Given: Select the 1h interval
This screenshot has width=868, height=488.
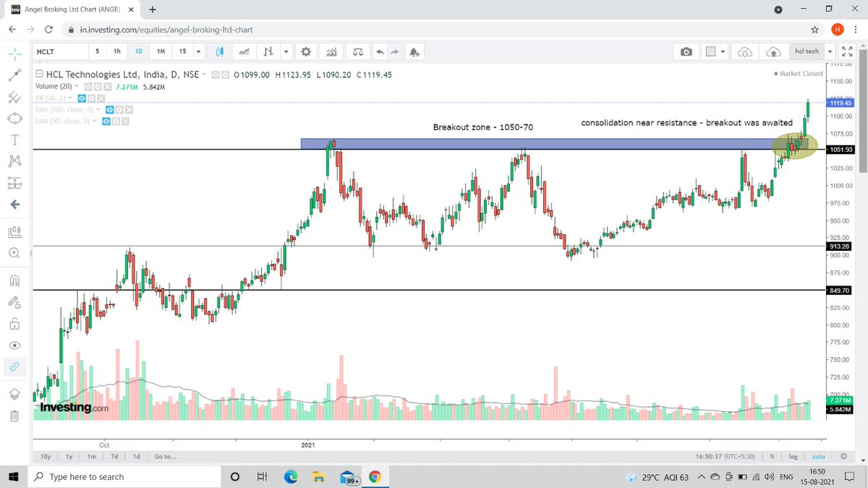Looking at the screenshot, I should (117, 51).
